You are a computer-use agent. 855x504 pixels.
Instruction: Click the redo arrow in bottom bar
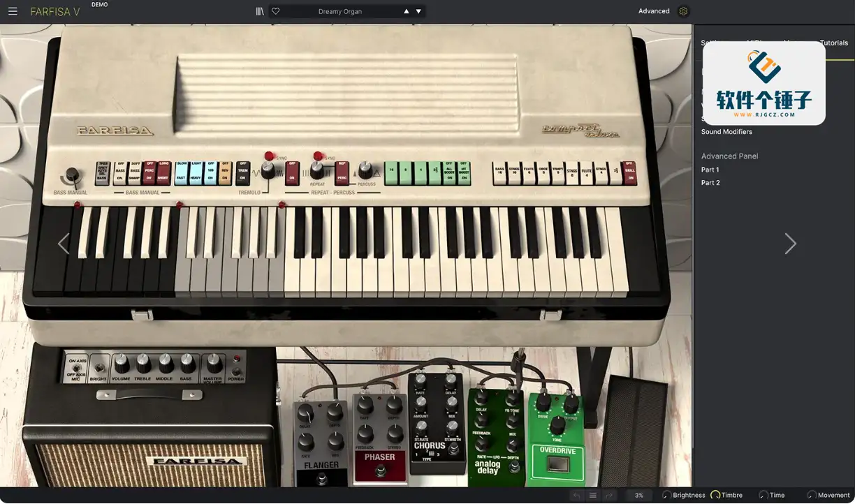609,496
